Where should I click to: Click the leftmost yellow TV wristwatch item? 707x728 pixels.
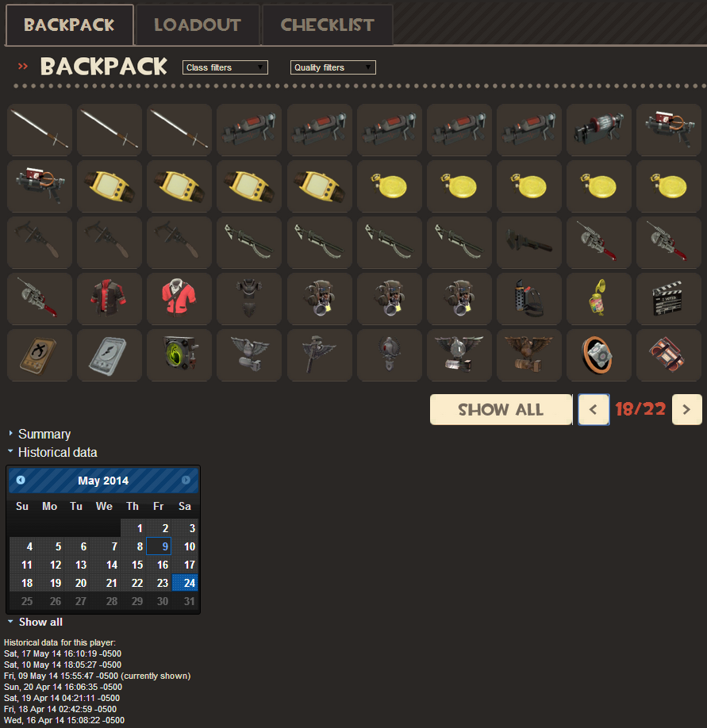(110, 186)
